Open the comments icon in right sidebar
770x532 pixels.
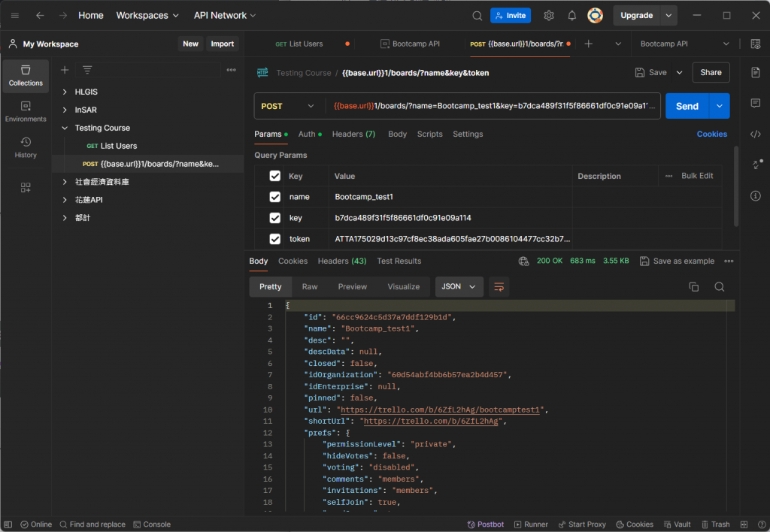click(x=756, y=103)
